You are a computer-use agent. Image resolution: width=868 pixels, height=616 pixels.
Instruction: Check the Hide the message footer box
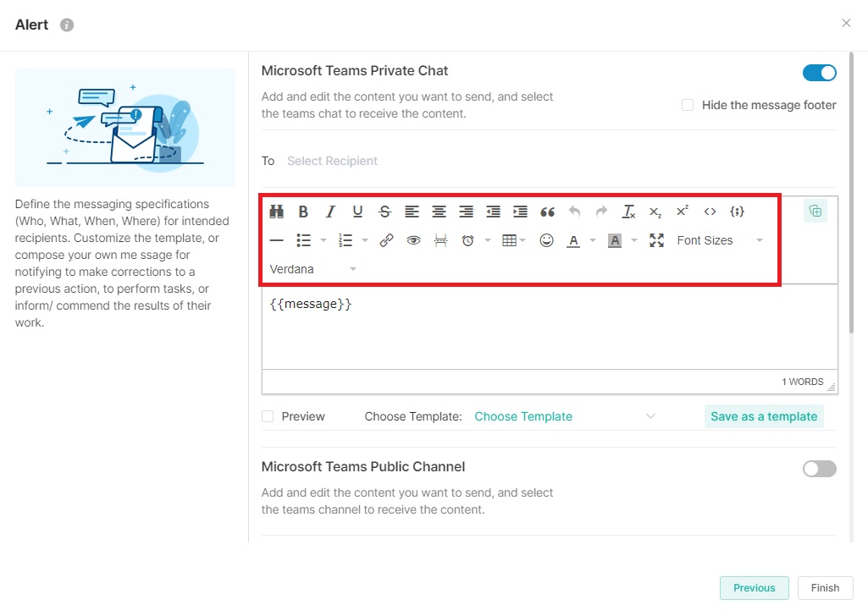(x=688, y=105)
